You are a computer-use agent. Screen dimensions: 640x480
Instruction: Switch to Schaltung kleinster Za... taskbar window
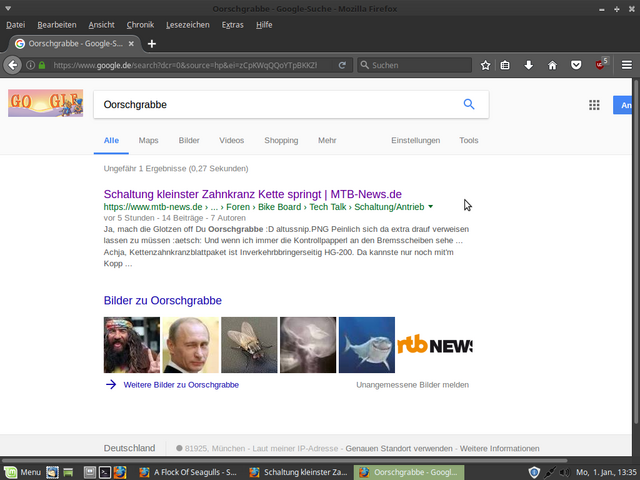point(298,472)
